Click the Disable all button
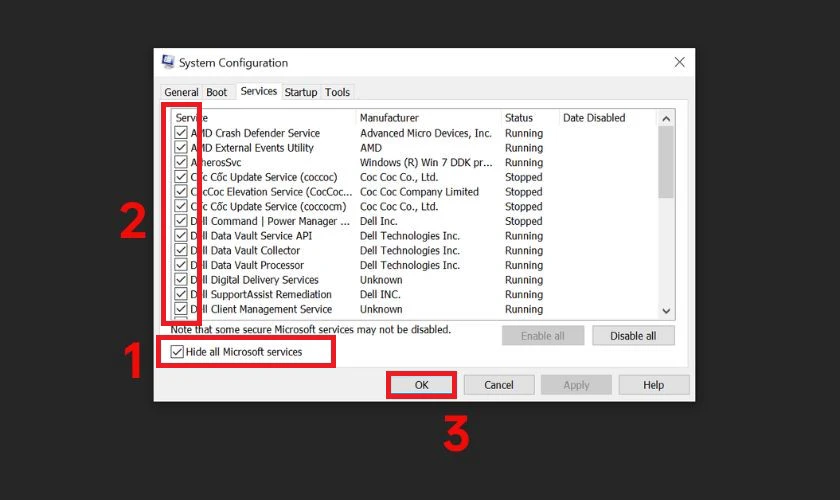The height and width of the screenshot is (500, 840). click(633, 336)
